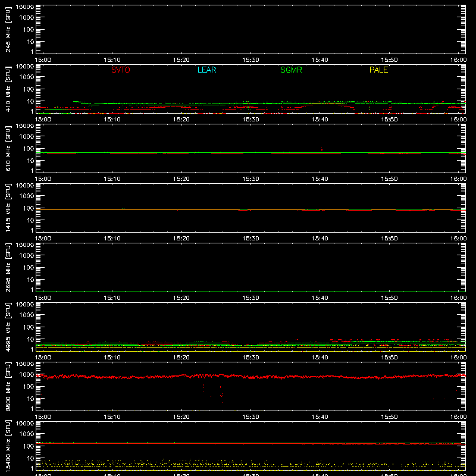Select the 410 MHz [SFU] axis title
Viewport: 476px width, 476px height.
tap(8, 89)
